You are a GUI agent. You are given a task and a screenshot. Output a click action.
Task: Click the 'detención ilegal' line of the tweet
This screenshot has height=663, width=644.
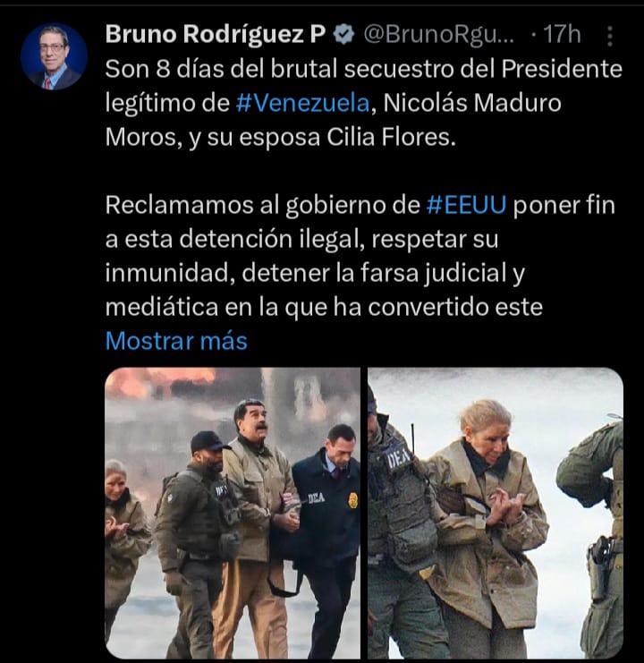[x=301, y=239]
